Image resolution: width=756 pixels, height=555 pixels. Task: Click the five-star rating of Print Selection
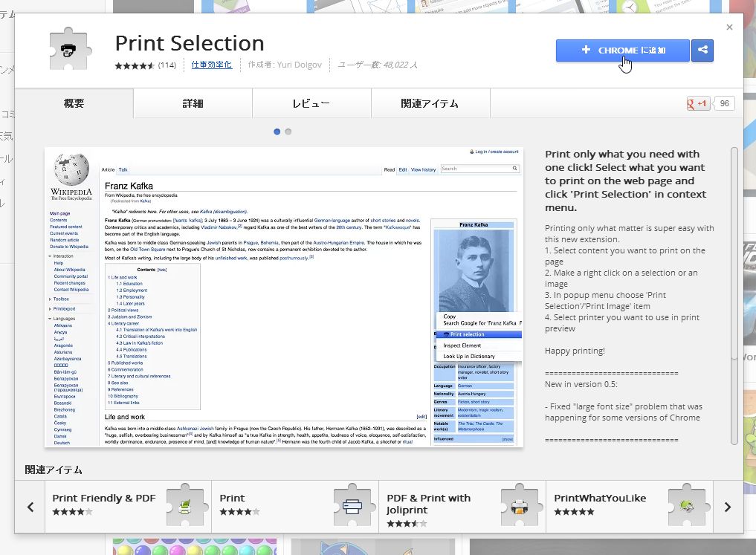coord(135,65)
